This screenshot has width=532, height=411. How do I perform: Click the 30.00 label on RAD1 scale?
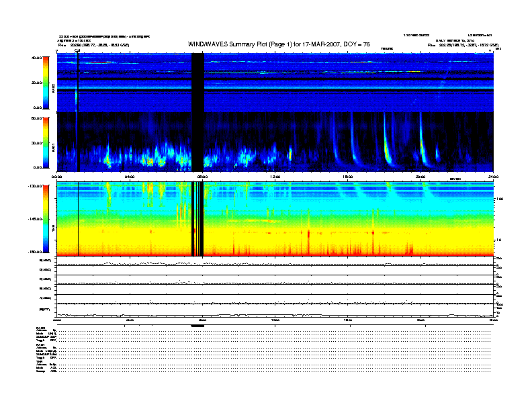tap(36, 143)
